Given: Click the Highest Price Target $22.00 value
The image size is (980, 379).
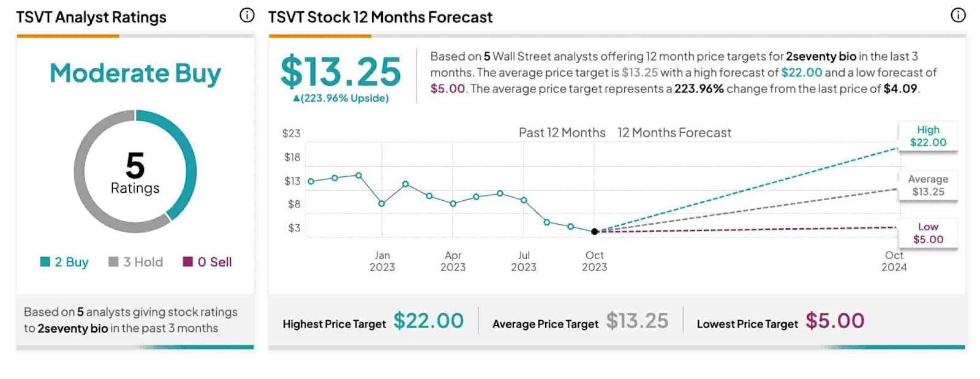Looking at the screenshot, I should click(428, 321).
